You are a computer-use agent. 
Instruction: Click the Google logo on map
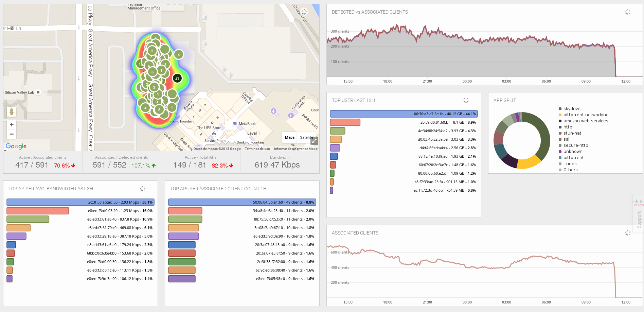16,146
